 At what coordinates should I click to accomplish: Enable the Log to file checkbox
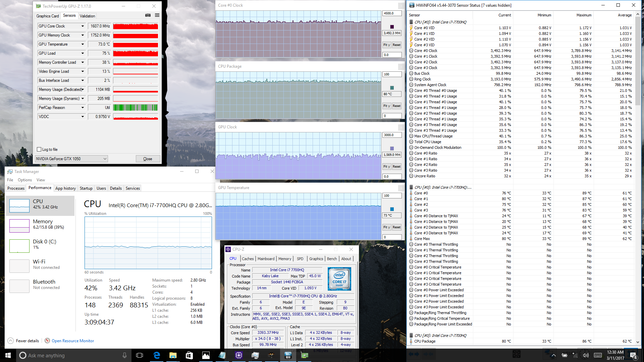[x=39, y=149]
